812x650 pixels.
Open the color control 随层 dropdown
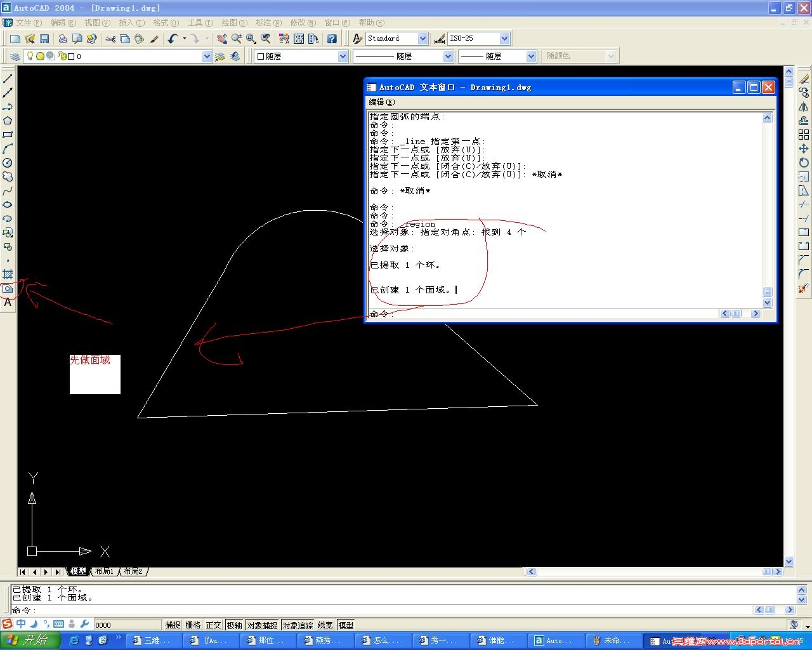click(x=343, y=56)
